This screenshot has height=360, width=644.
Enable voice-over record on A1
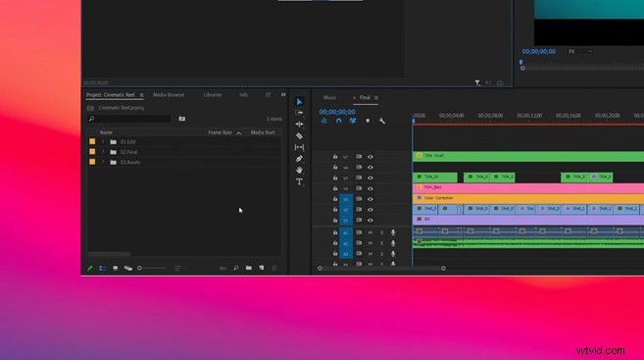[393, 232]
